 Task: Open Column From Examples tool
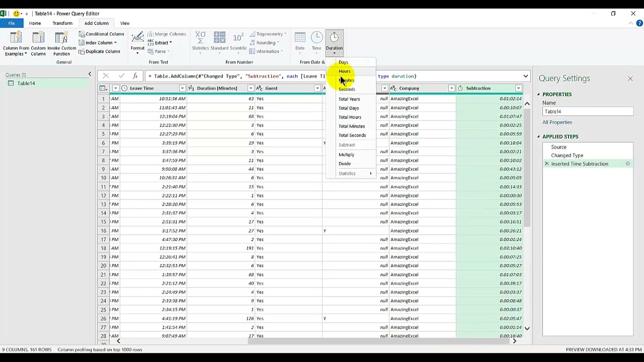pyautogui.click(x=16, y=44)
